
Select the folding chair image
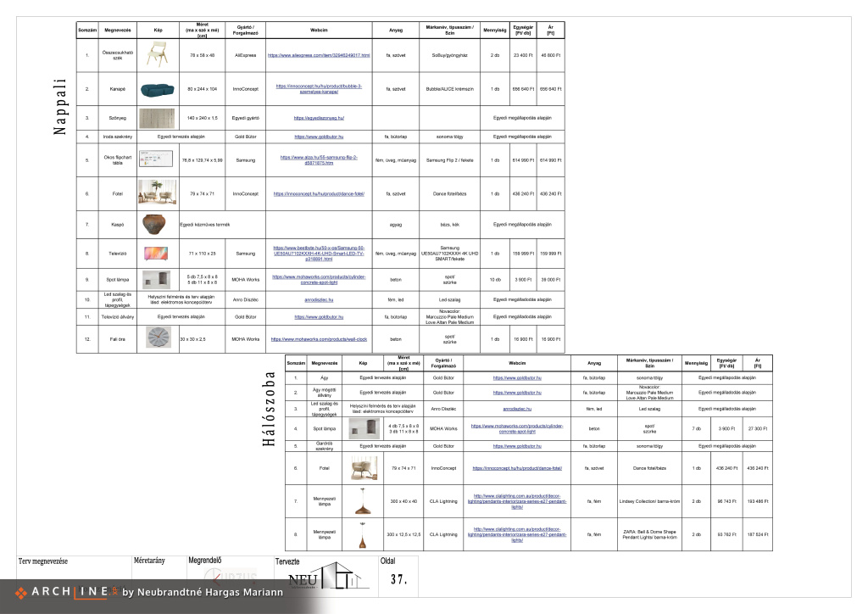(158, 55)
